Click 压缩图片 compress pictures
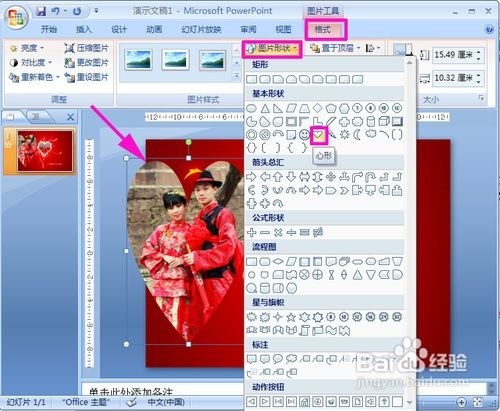 click(x=86, y=48)
